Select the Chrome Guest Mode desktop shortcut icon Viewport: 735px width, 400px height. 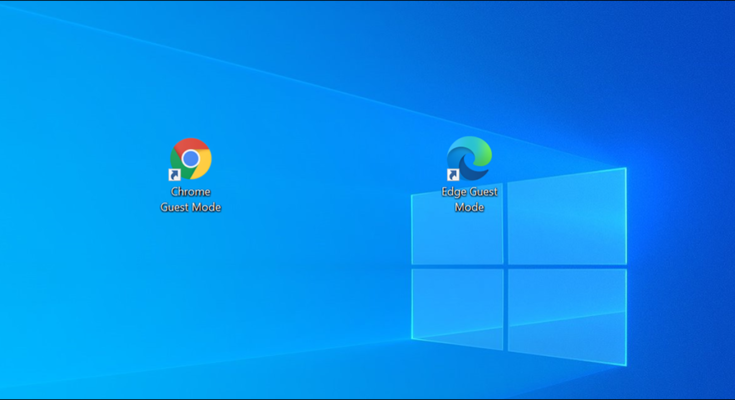[x=190, y=160]
